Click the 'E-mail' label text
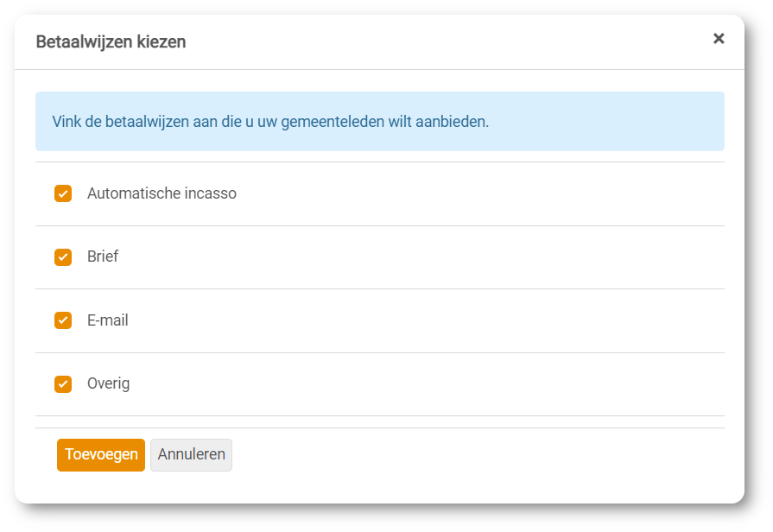 coord(108,320)
